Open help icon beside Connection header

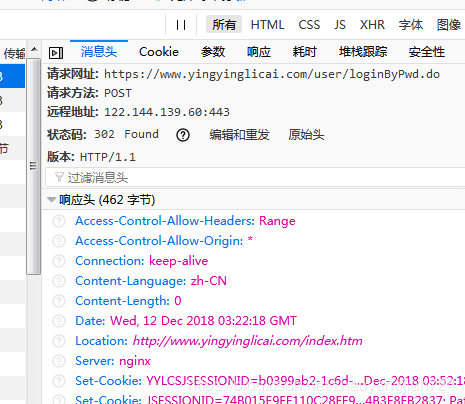(x=59, y=261)
